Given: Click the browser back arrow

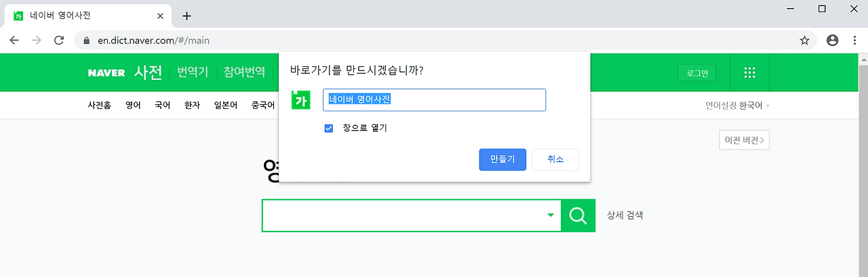Looking at the screenshot, I should (x=14, y=41).
